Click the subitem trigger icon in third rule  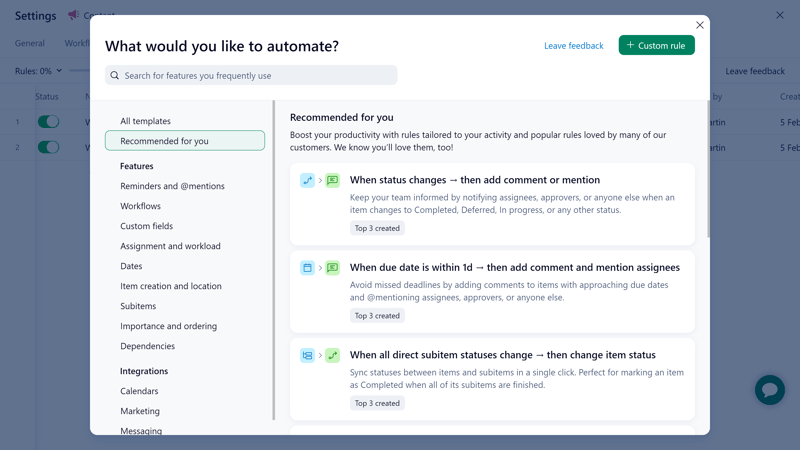pyautogui.click(x=307, y=355)
